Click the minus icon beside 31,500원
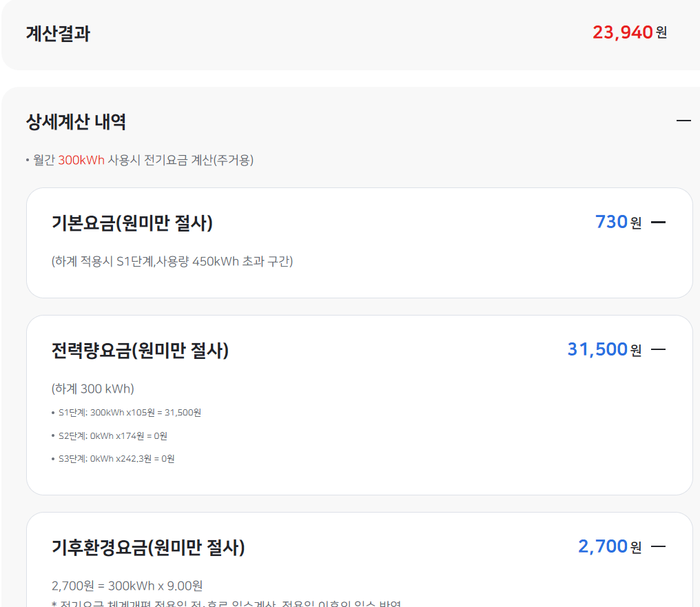This screenshot has width=700, height=607. pos(659,349)
